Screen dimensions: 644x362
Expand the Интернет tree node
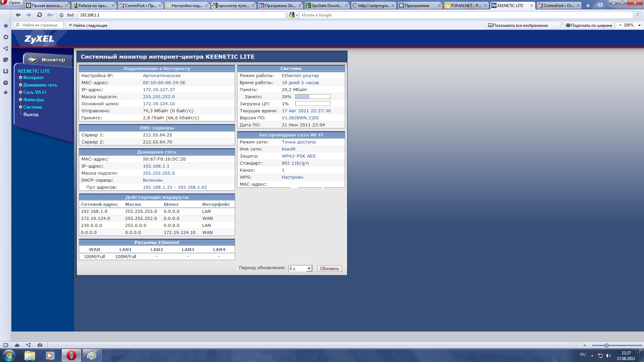[20, 78]
